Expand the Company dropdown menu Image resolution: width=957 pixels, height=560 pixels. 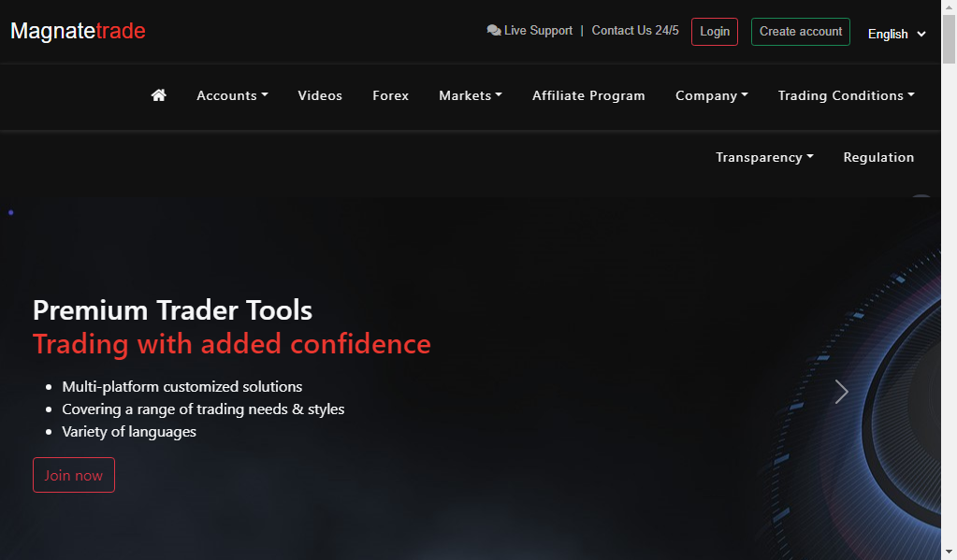712,95
